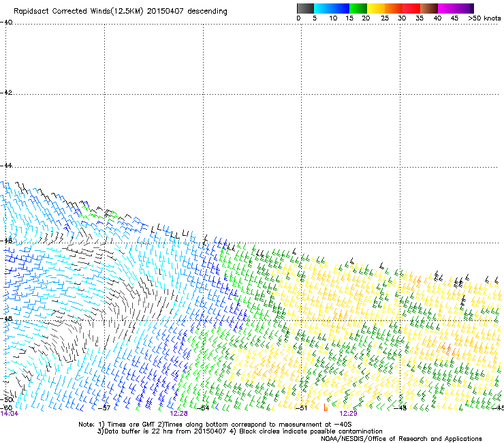Click the blue 10-15 knots legend swatch

click(x=341, y=8)
